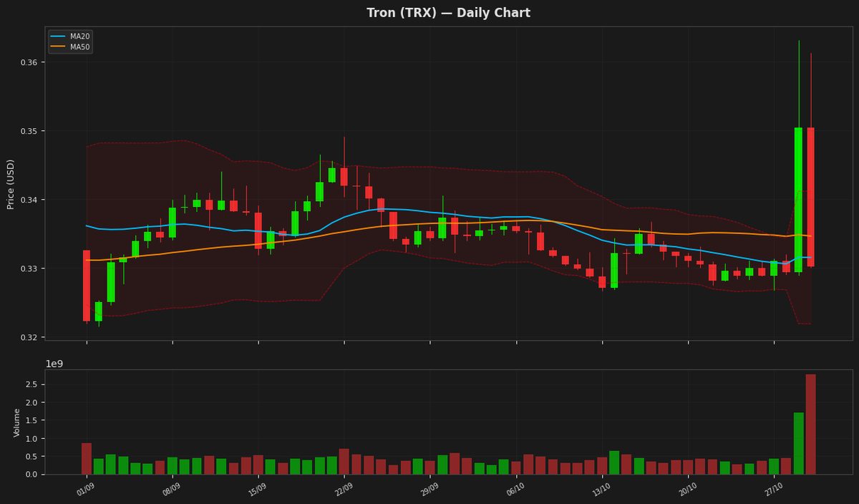Click the Volume axis label

tap(17, 422)
